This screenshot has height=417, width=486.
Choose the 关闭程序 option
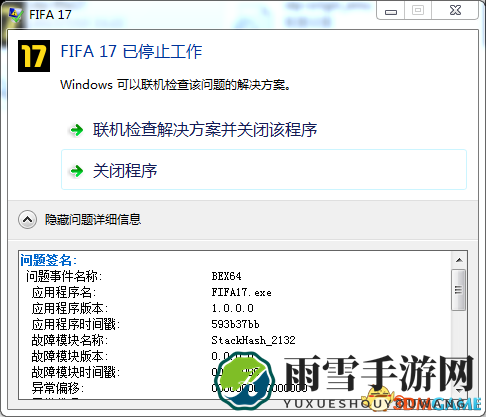(264, 170)
